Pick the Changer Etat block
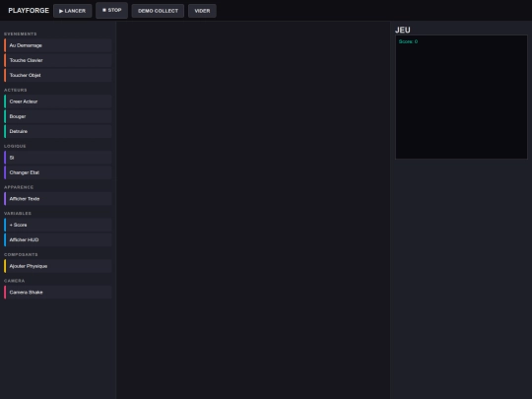This screenshot has height=399, width=532. 58,172
